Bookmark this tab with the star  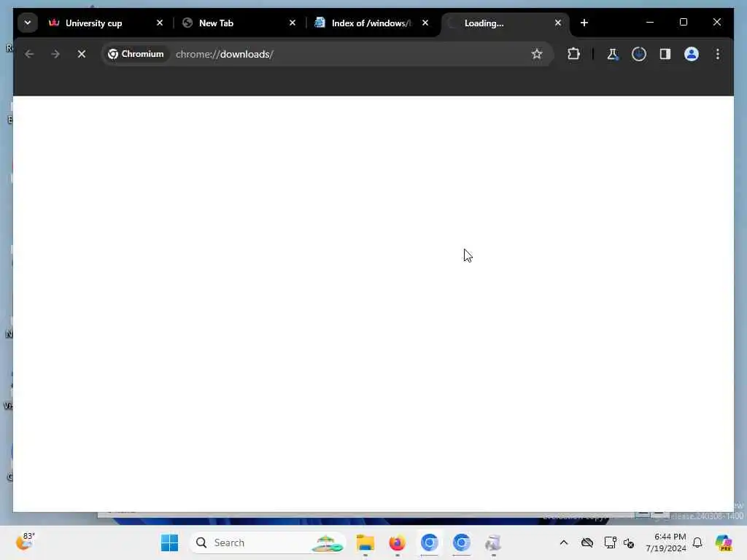click(537, 54)
